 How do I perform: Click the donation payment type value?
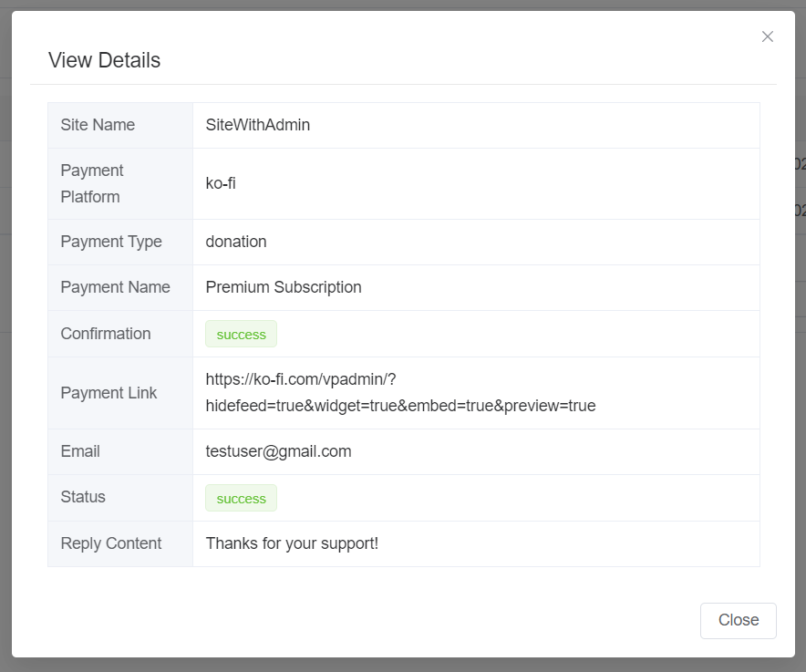click(235, 241)
